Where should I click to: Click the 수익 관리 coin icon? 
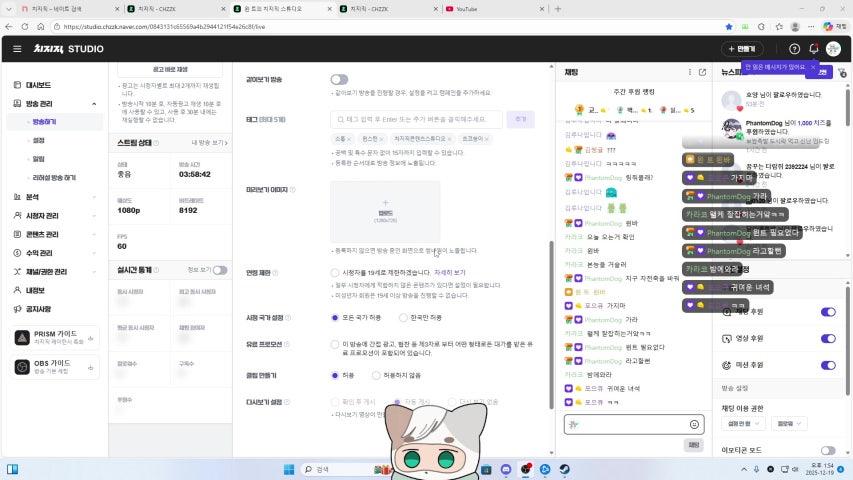click(x=17, y=253)
